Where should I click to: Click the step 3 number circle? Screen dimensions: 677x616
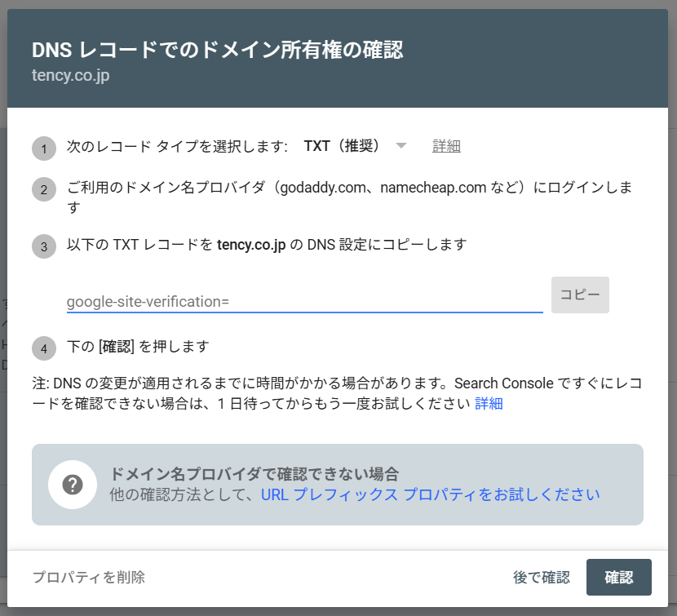coord(44,246)
